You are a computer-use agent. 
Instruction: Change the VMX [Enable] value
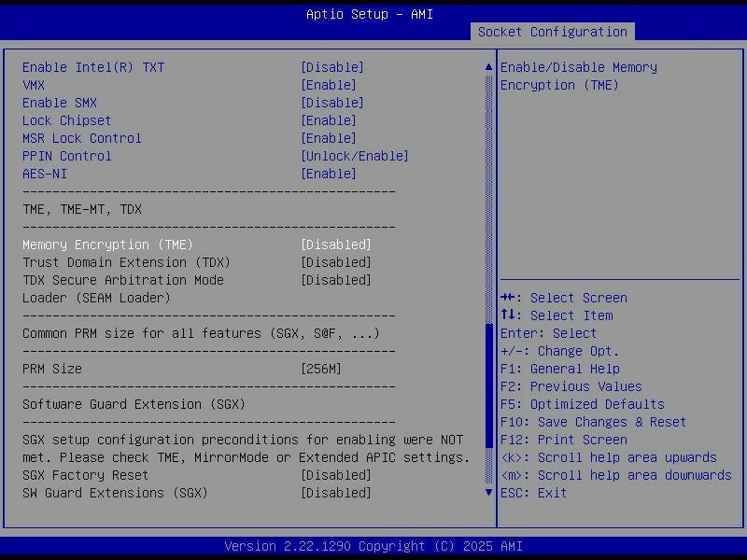tap(329, 85)
